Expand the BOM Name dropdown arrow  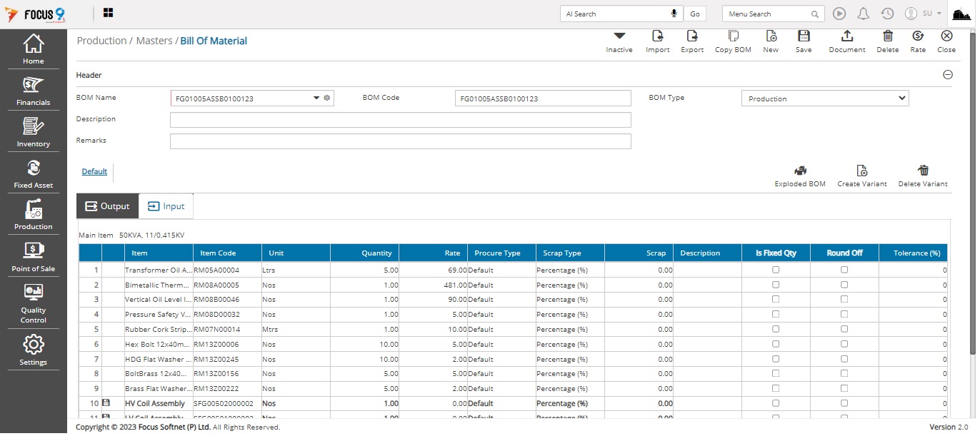coord(316,98)
